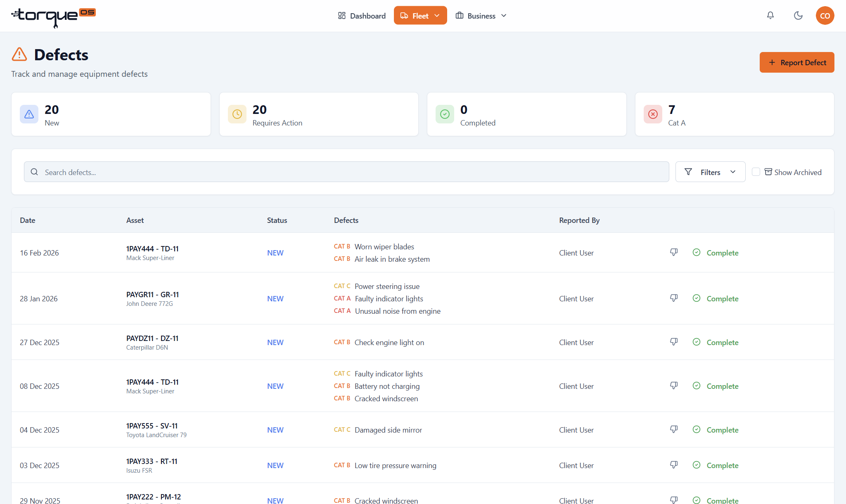This screenshot has height=504, width=846.
Task: Expand the Business menu
Action: tap(481, 16)
